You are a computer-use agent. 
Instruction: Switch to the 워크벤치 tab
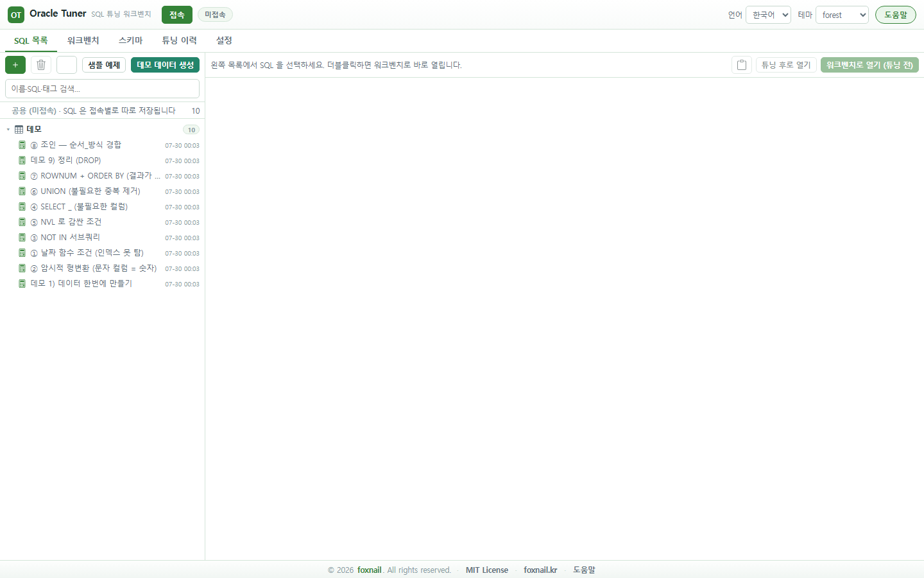pyautogui.click(x=83, y=40)
